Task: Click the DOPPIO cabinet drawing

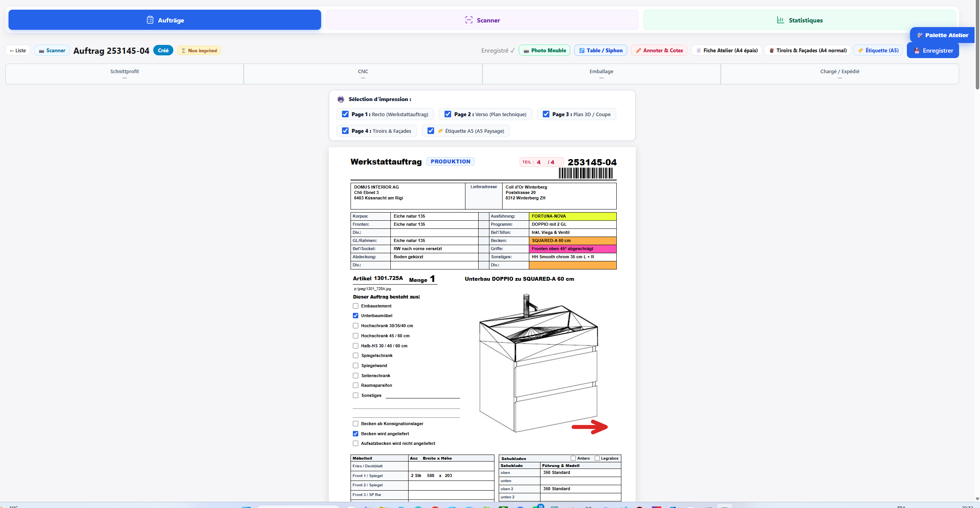Action: coord(539,364)
